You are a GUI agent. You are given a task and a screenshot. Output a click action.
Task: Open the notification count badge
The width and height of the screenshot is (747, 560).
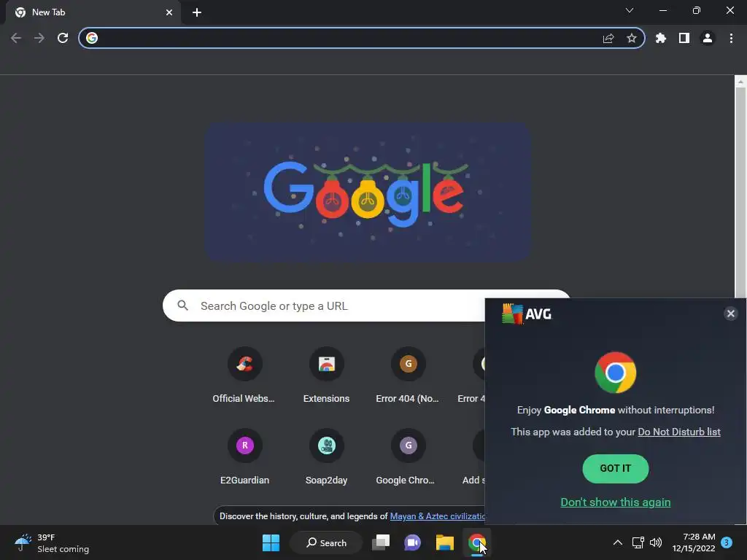pos(727,542)
